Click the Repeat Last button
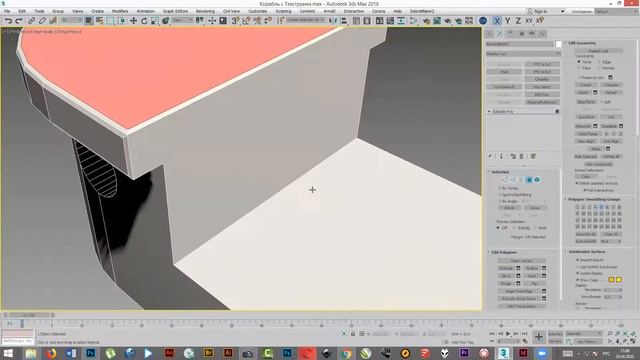Viewport: 640px width, 360px height. coord(598,51)
